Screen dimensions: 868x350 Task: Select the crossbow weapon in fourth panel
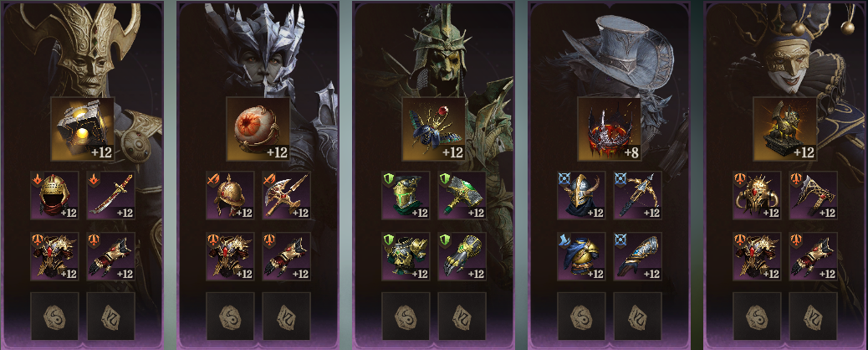(x=638, y=195)
